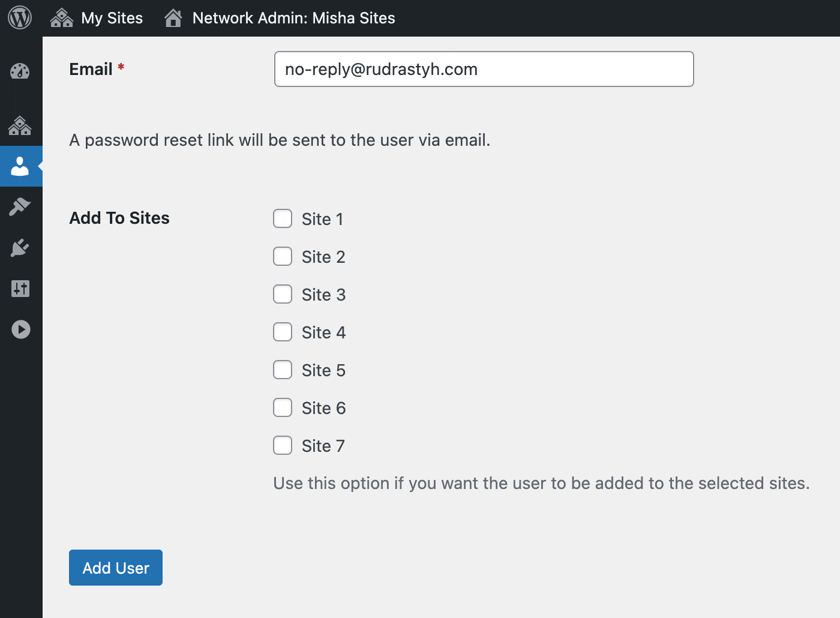The image size is (840, 618).
Task: Check the Site 6 checkbox
Action: click(x=283, y=407)
